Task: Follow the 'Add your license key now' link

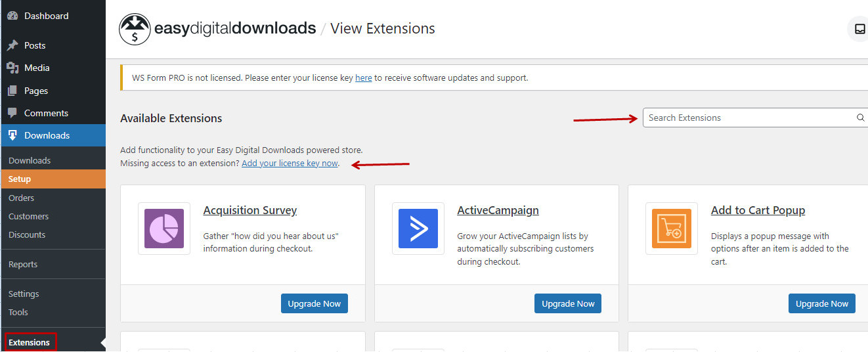Action: coord(290,163)
